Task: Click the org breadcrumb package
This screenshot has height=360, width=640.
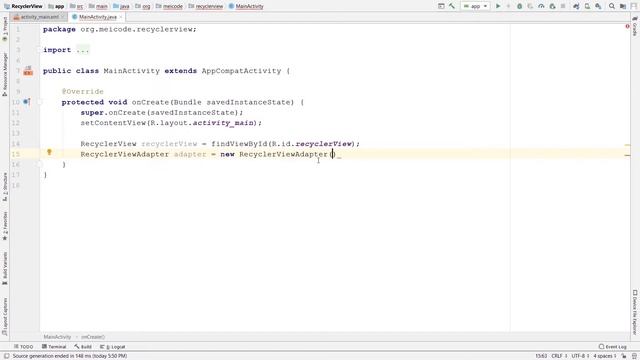Action: [x=143, y=6]
